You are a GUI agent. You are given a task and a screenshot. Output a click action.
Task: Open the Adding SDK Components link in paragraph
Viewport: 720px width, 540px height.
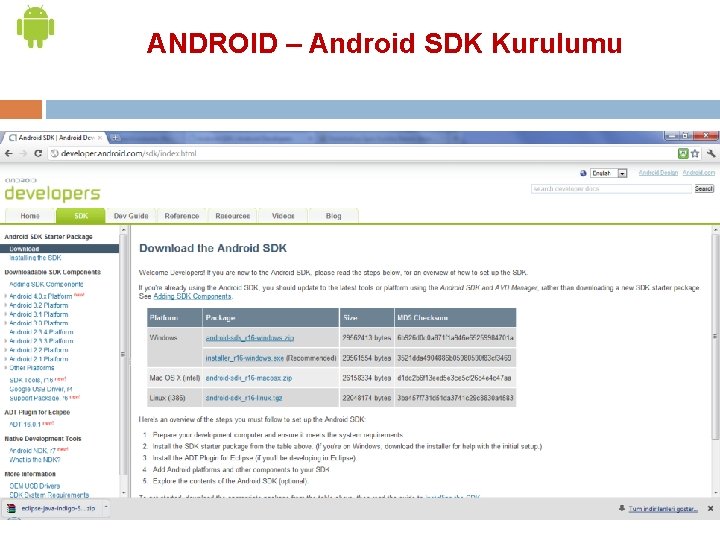coord(192,297)
